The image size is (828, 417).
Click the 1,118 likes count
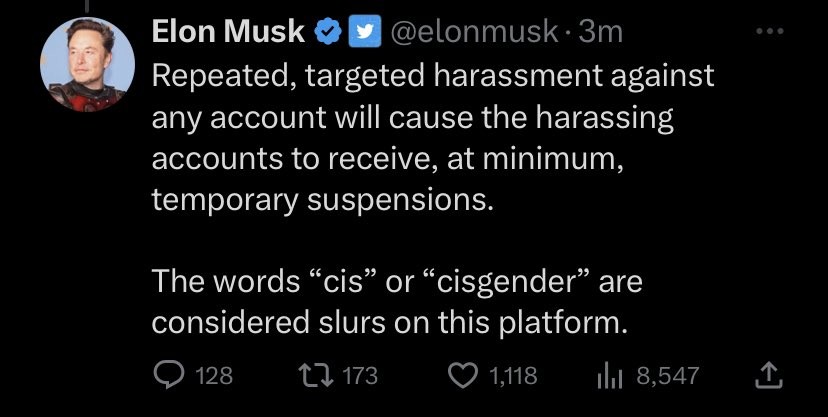click(511, 376)
